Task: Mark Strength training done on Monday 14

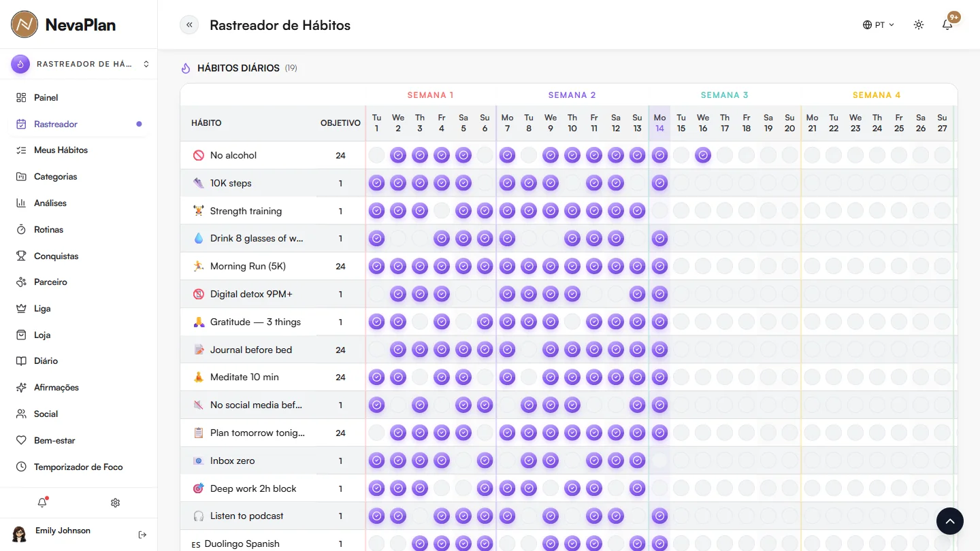Action: point(659,211)
